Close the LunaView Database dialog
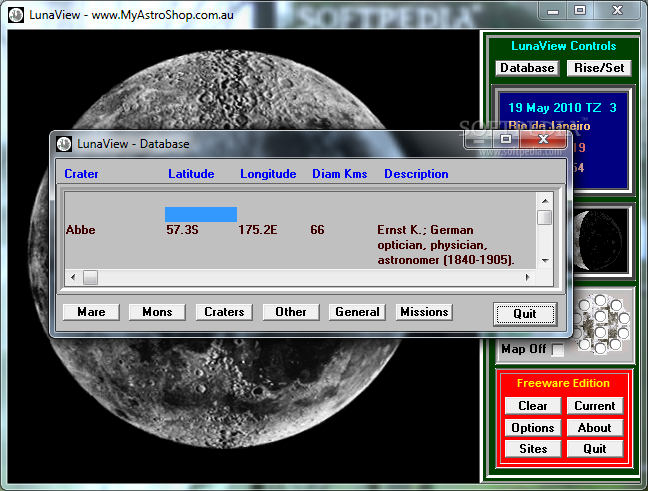Image resolution: width=648 pixels, height=491 pixels. coord(543,140)
